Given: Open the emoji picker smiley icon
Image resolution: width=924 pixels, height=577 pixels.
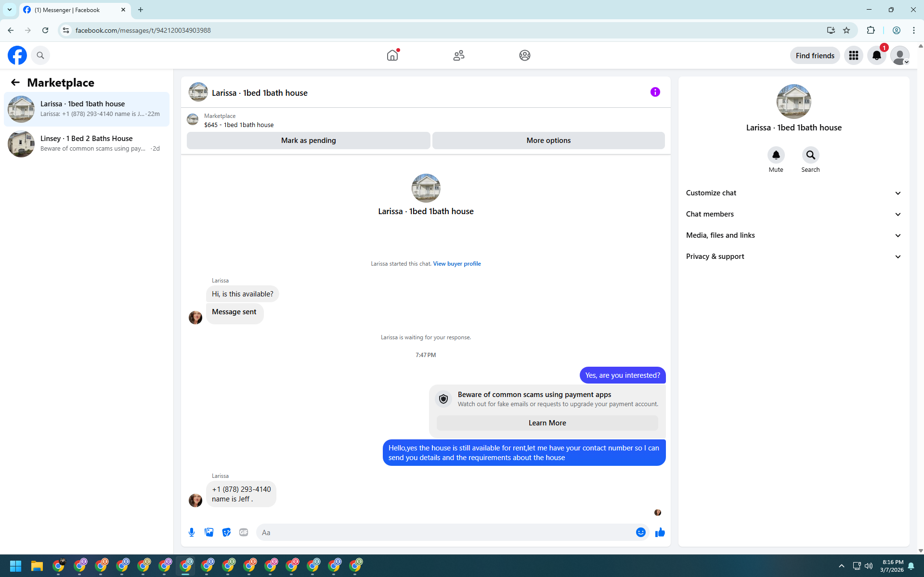Looking at the screenshot, I should pos(640,532).
